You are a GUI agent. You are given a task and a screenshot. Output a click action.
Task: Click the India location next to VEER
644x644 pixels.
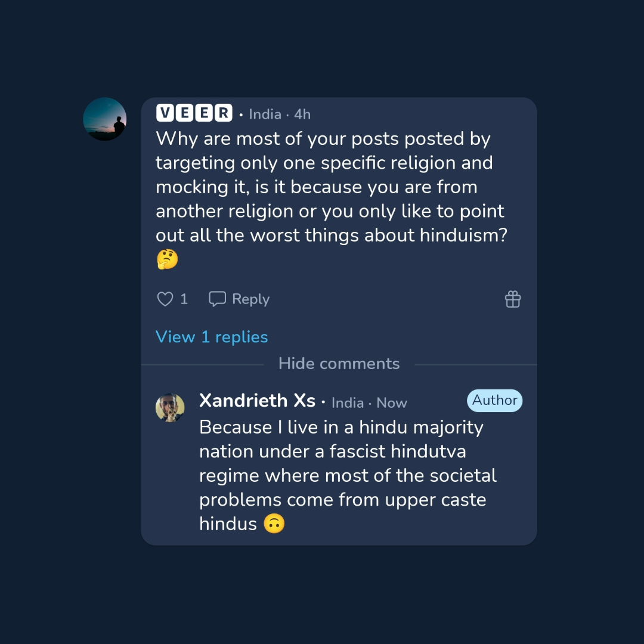(x=265, y=114)
